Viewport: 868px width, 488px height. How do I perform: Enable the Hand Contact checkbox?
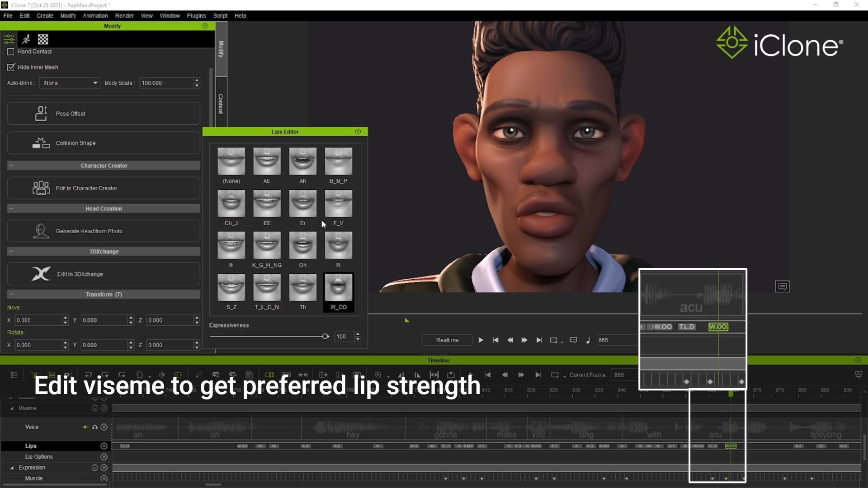(x=11, y=52)
